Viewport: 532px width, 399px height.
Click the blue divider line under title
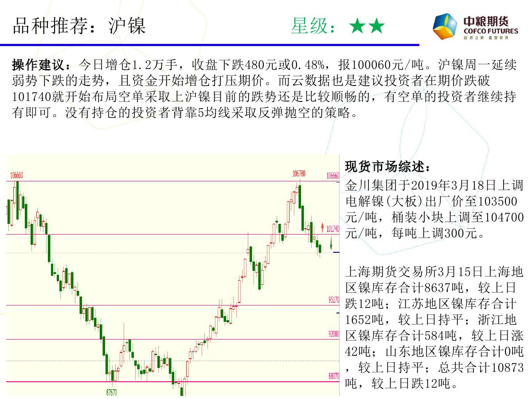209,45
